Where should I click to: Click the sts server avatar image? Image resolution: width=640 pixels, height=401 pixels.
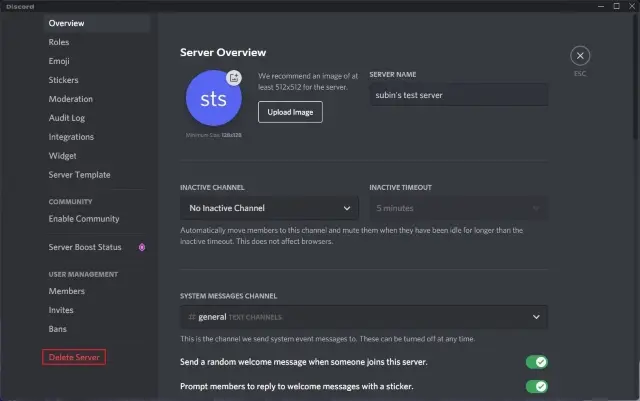click(212, 100)
